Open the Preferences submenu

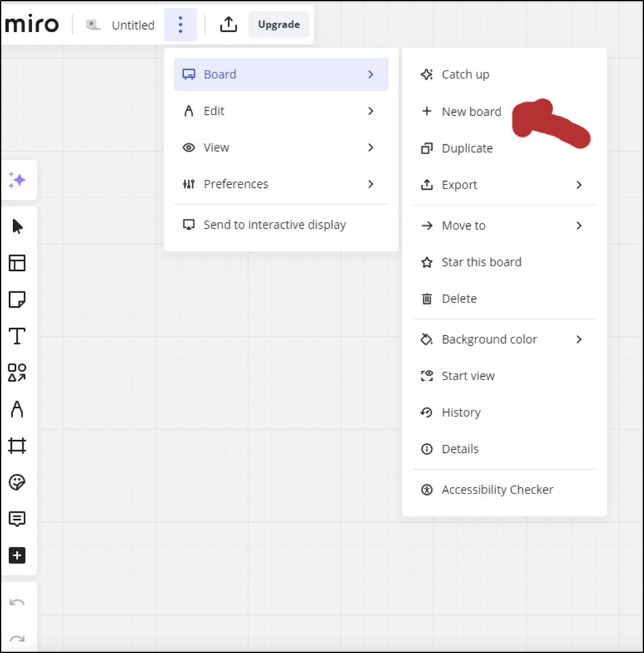tap(281, 184)
